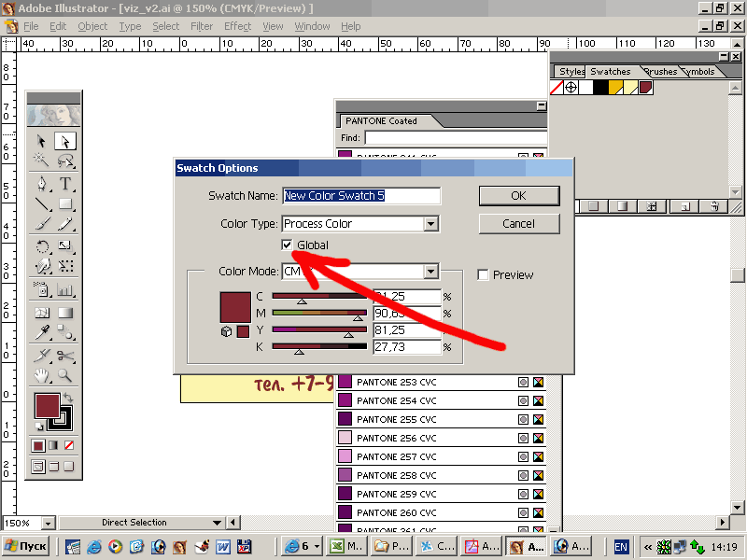Click the EN language indicator in taskbar
Viewport: 747px width, 560px height.
(621, 547)
